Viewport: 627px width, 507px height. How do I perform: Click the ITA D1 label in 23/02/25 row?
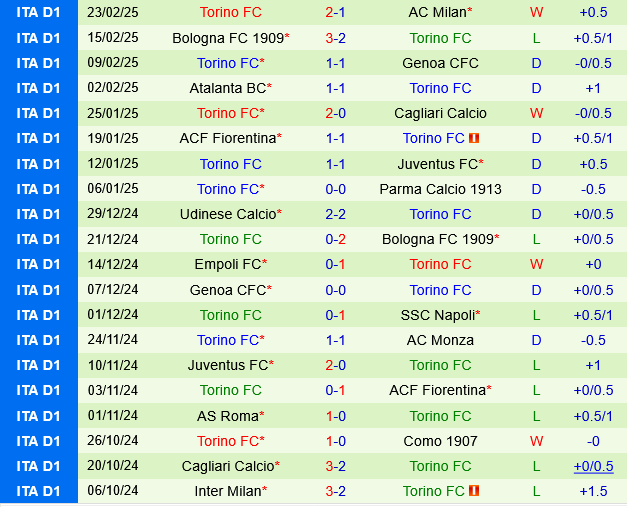(39, 12)
